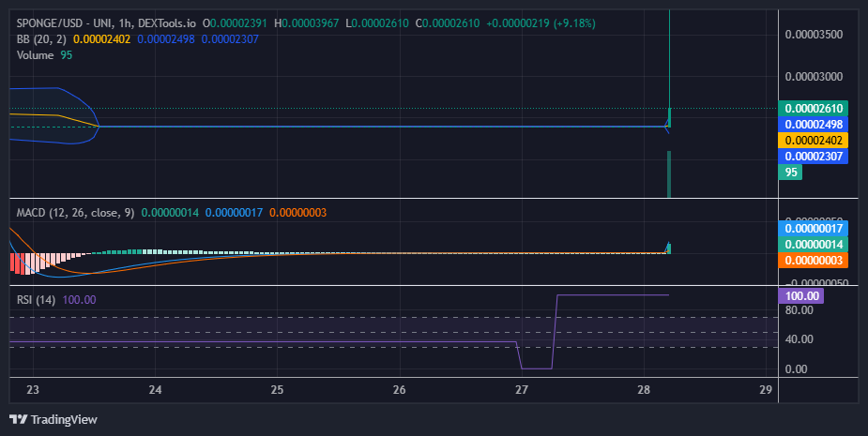Open the TradingView text link
Screen dimensions: 868x436
tap(64, 419)
